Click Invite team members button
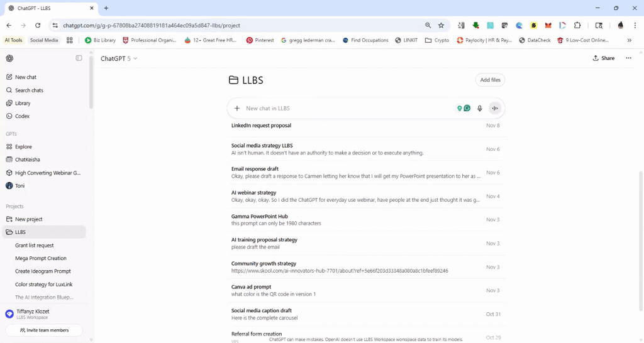The height and width of the screenshot is (343, 644). [x=44, y=330]
